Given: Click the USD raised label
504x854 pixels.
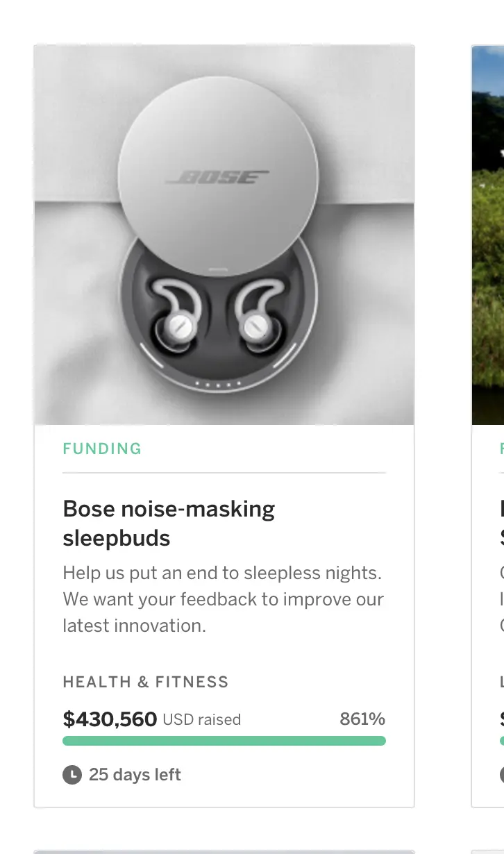Looking at the screenshot, I should coord(202,719).
